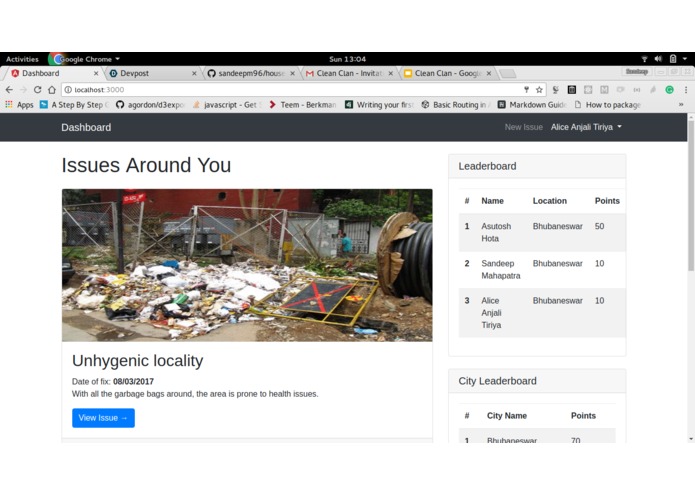This screenshot has height=494, width=695.
Task: Open a new tab with the new-tab button
Action: pos(507,74)
